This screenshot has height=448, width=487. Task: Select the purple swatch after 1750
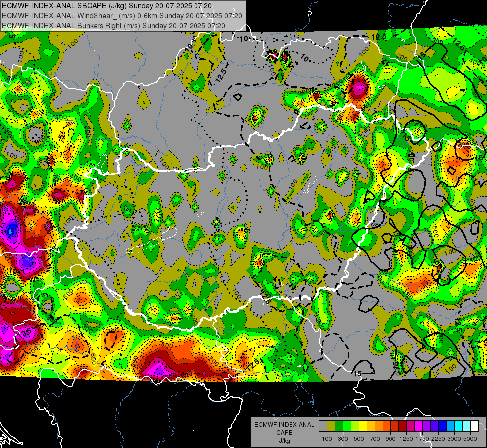pos(427,426)
